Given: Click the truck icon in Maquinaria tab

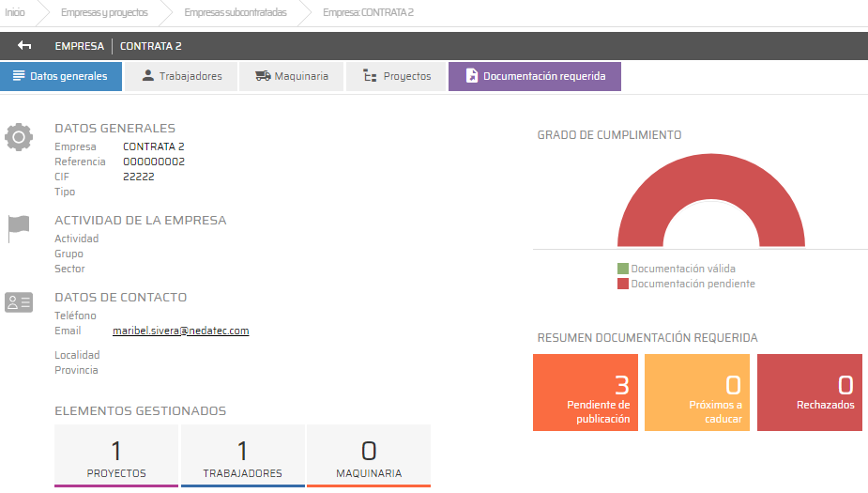Looking at the screenshot, I should point(263,76).
